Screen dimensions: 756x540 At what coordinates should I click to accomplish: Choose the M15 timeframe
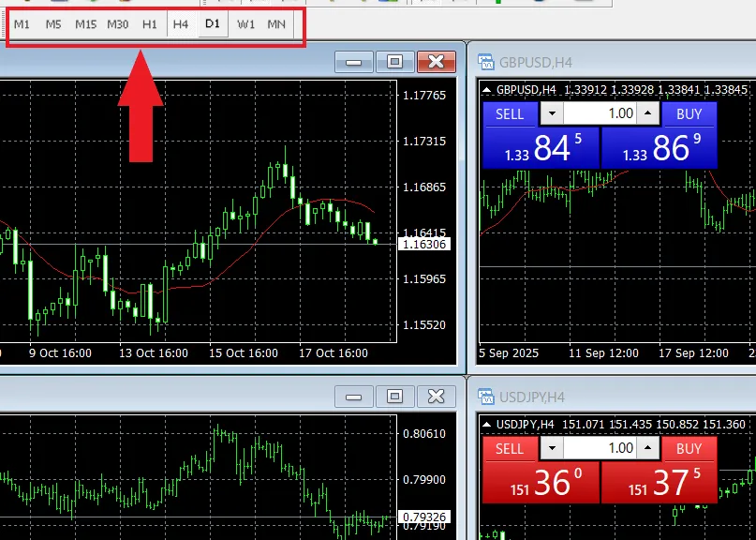click(85, 24)
